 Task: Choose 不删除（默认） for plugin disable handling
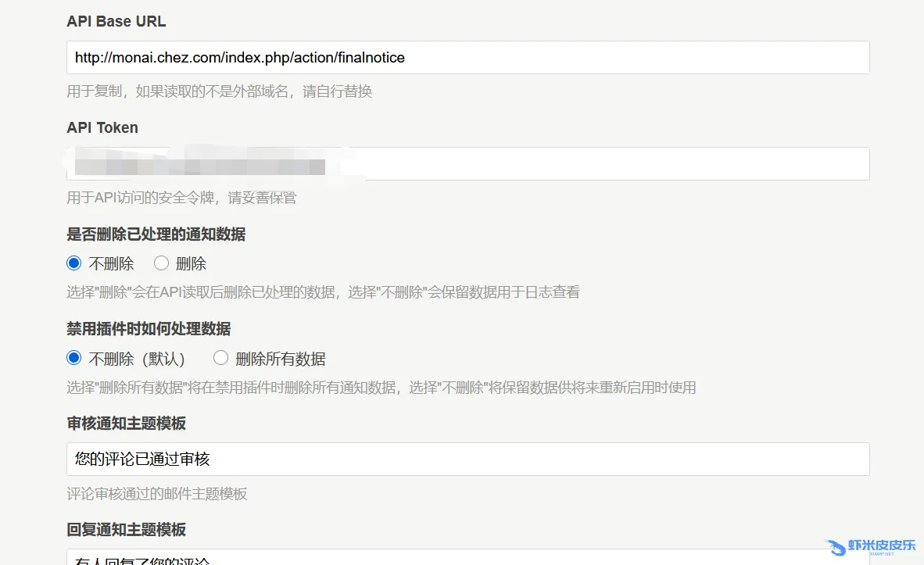coord(74,358)
